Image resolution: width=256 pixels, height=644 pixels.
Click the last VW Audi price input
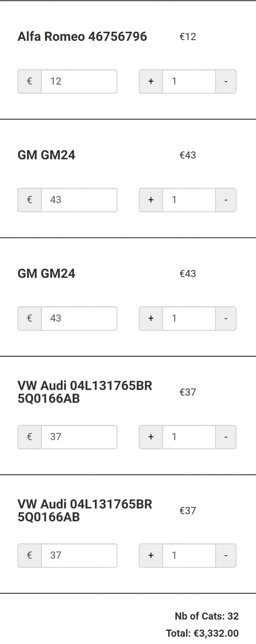click(x=79, y=555)
